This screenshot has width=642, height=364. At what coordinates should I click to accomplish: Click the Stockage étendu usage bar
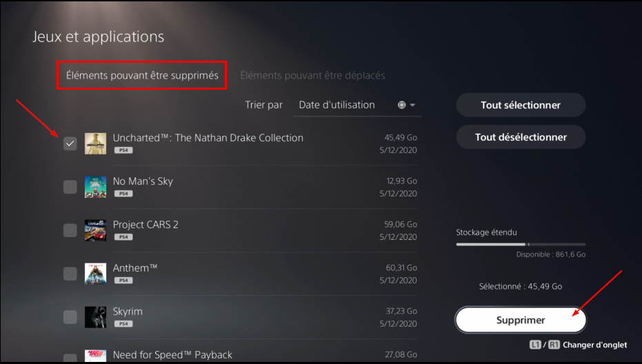pos(521,245)
